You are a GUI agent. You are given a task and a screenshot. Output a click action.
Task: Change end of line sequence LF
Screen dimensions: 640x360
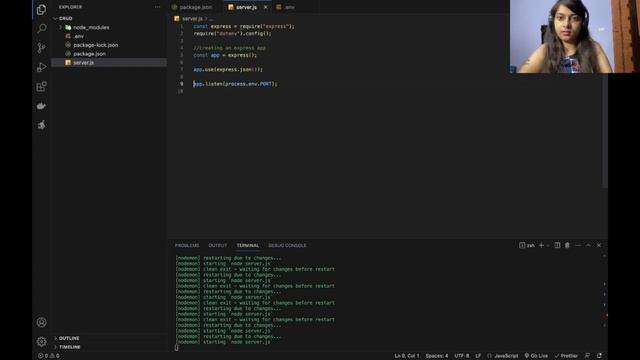pyautogui.click(x=478, y=356)
